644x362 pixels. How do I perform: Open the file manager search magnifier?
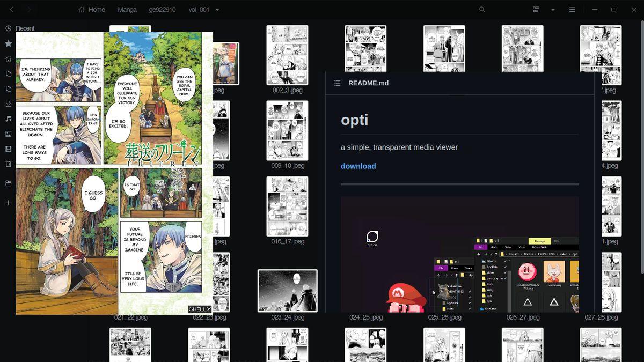tap(482, 10)
